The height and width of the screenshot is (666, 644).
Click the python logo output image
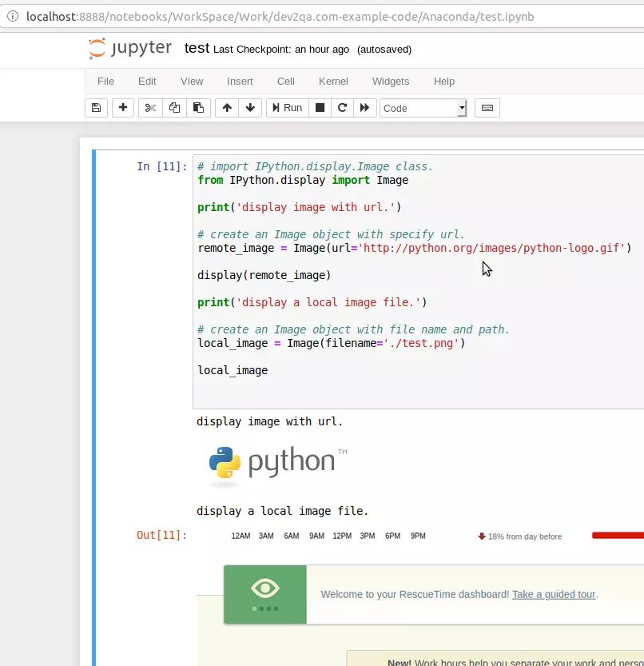(x=278, y=465)
